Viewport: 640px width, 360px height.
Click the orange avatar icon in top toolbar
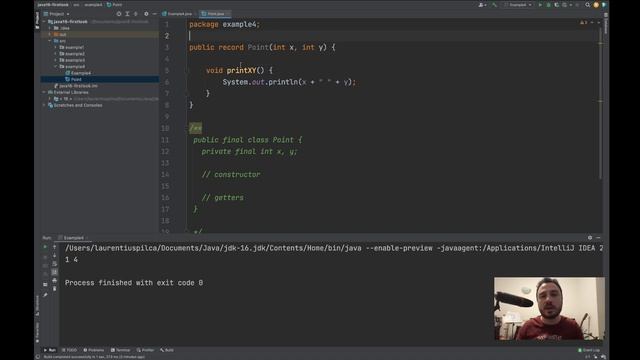point(596,5)
